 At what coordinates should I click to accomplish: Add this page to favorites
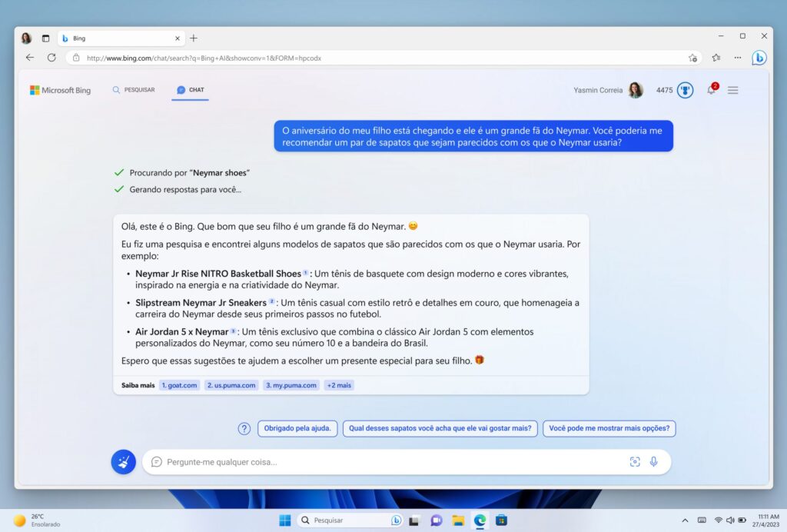692,58
